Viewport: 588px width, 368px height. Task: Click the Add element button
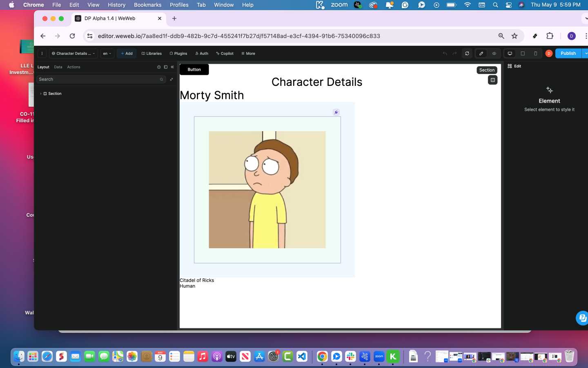[x=127, y=54]
